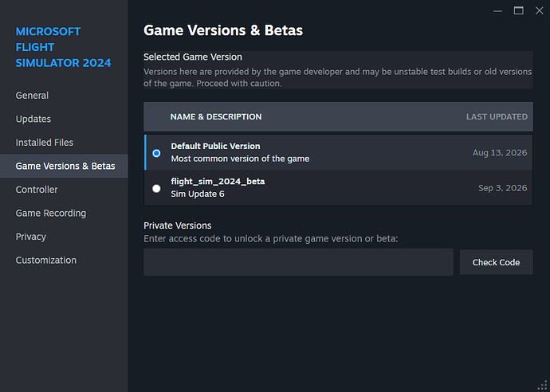Open the Controller settings
550x392 pixels.
[x=37, y=190]
